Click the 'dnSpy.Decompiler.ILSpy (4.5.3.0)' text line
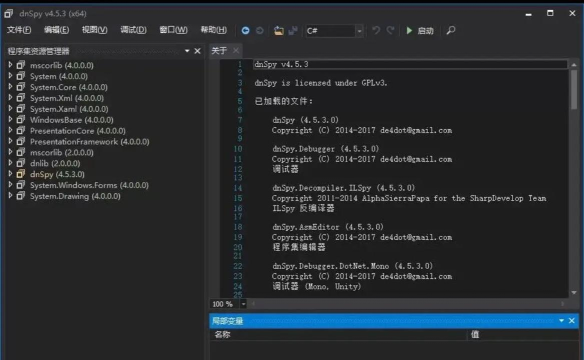The height and width of the screenshot is (360, 584). [x=343, y=188]
